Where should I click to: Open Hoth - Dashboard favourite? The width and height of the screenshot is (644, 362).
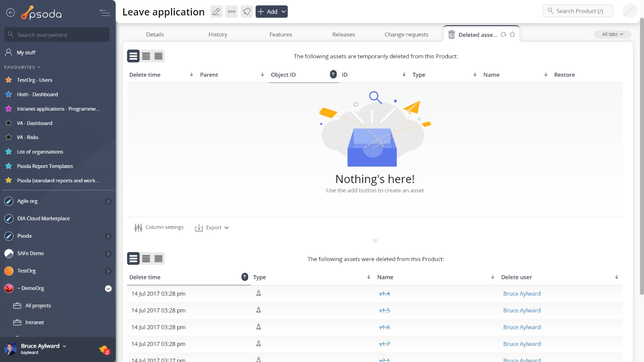[x=37, y=94]
